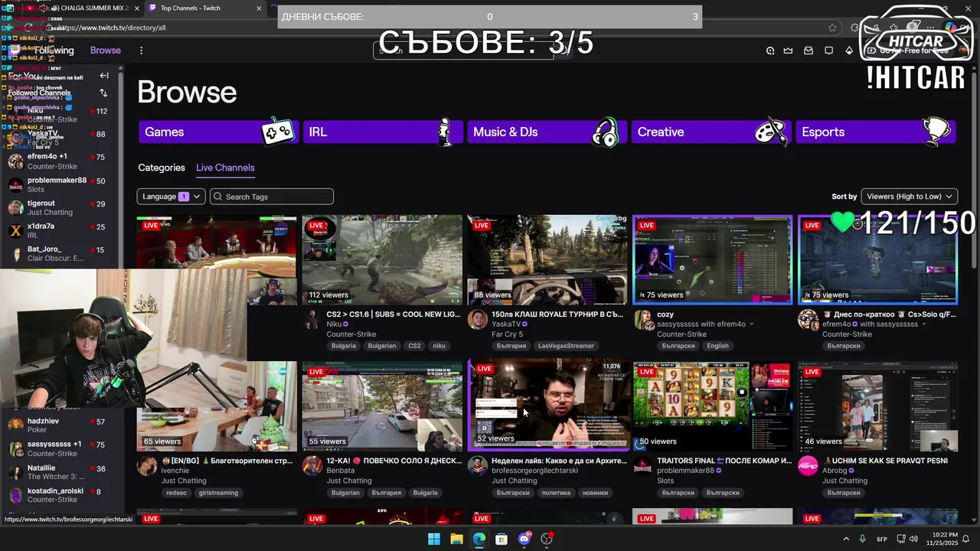Screen dimensions: 980x551
Task: Expand the sassyssssss with efrem4o co-stream chevron
Action: click(751, 324)
